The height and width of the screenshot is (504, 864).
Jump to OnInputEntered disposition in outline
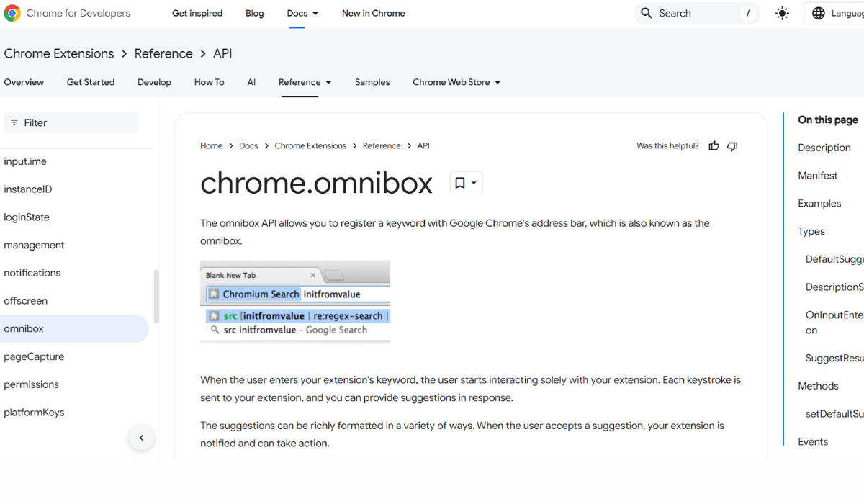(834, 323)
